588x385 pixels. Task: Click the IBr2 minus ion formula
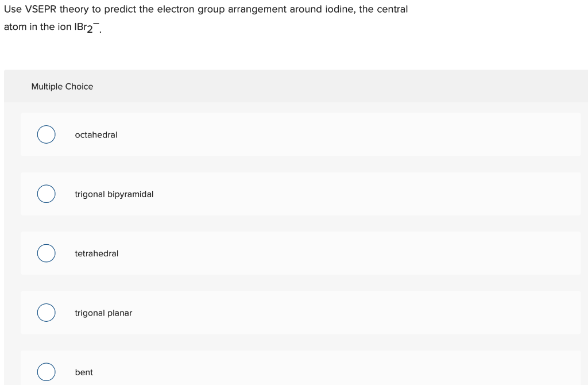coord(85,26)
